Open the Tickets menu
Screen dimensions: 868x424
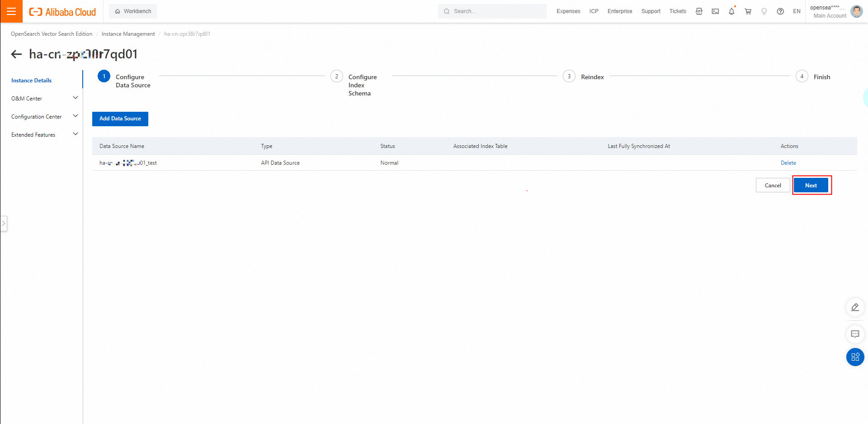click(678, 11)
